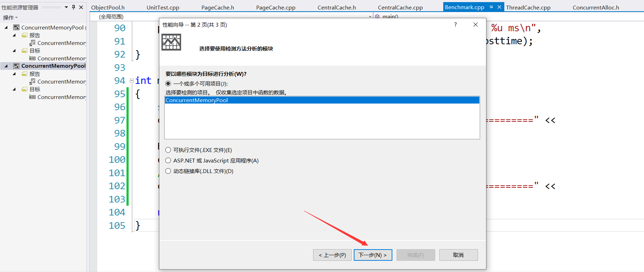Collapse the second 目标 folder

pyautogui.click(x=14, y=89)
